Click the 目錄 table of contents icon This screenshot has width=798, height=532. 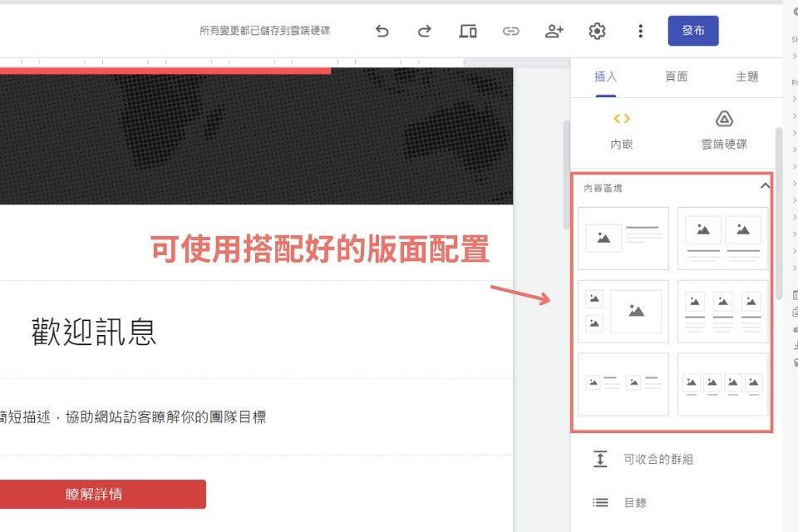(x=600, y=502)
